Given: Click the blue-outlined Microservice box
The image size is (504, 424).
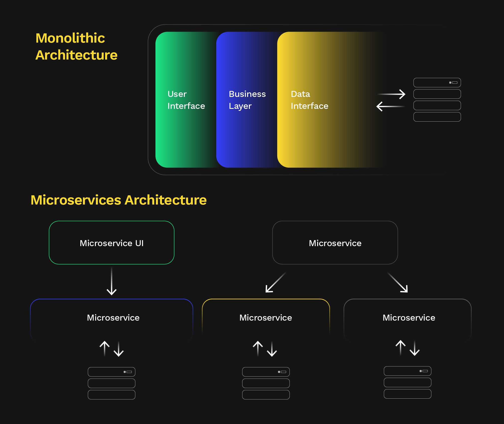Looking at the screenshot, I should point(112,318).
